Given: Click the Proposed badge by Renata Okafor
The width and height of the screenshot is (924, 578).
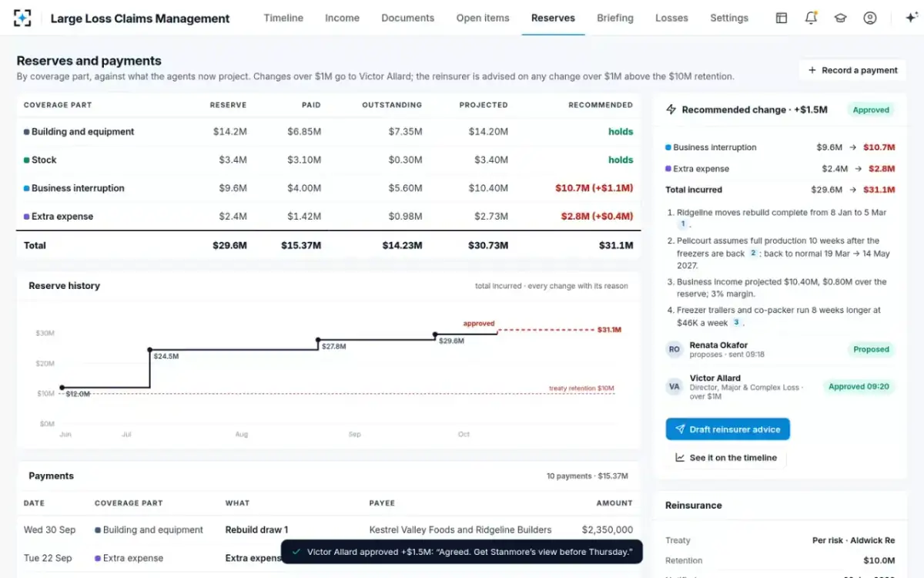Looking at the screenshot, I should [871, 349].
